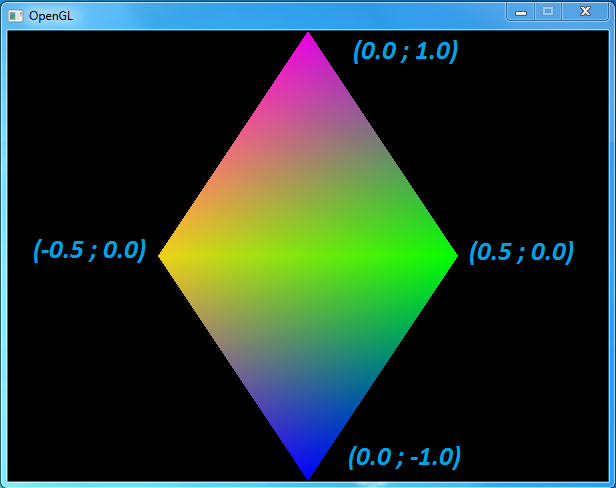Pick the blue bottom vertex of the diamond
Image resolution: width=616 pixels, height=488 pixels.
click(308, 472)
